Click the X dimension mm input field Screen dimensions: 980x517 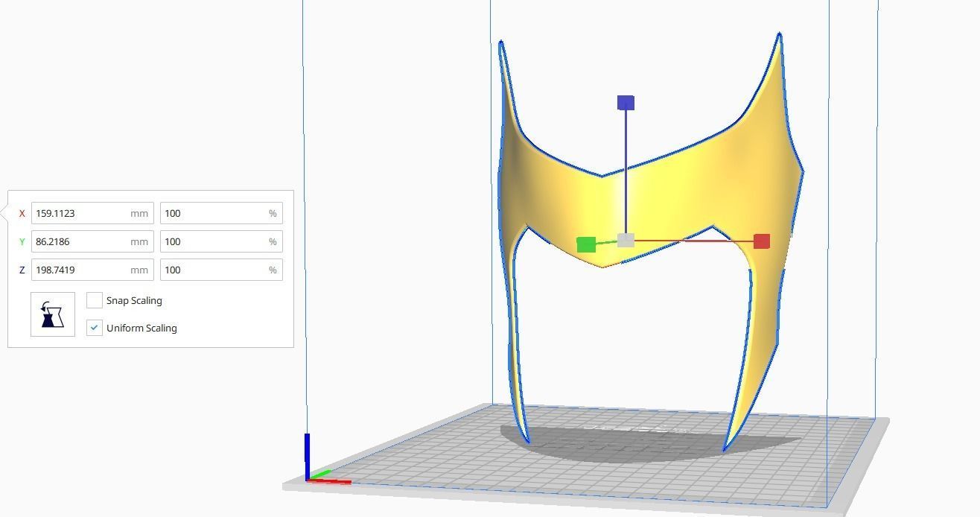92,213
